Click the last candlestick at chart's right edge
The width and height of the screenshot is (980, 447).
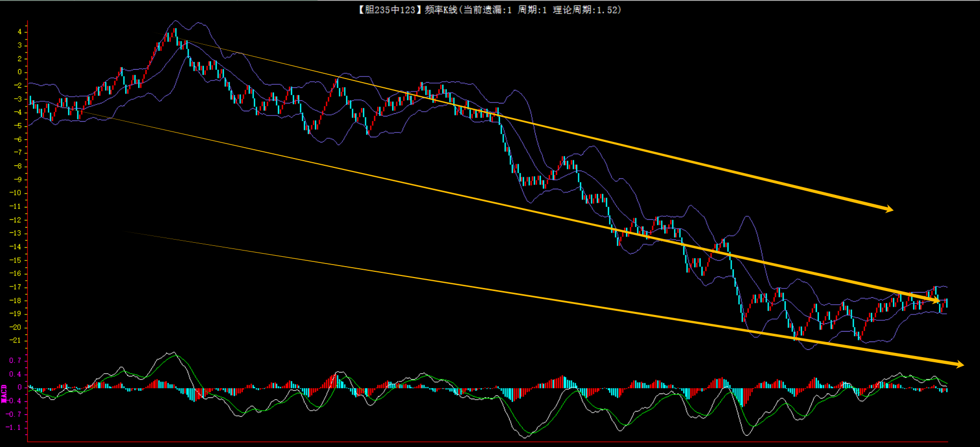[946, 303]
